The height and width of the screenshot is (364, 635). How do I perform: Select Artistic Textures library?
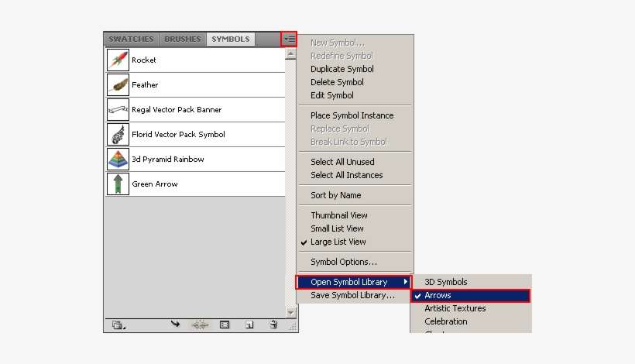coord(455,308)
